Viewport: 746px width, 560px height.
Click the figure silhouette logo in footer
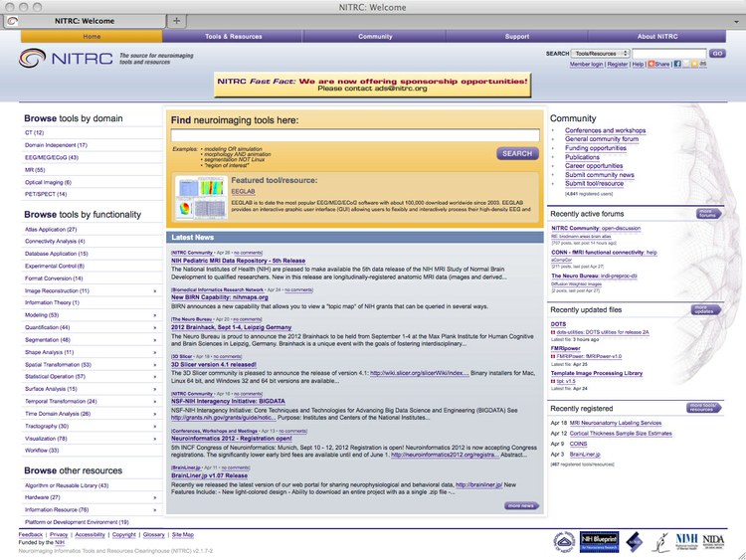pyautogui.click(x=660, y=542)
